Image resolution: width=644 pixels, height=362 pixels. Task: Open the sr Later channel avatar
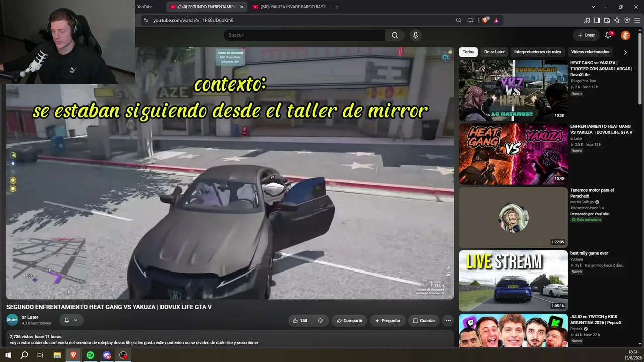[12, 320]
